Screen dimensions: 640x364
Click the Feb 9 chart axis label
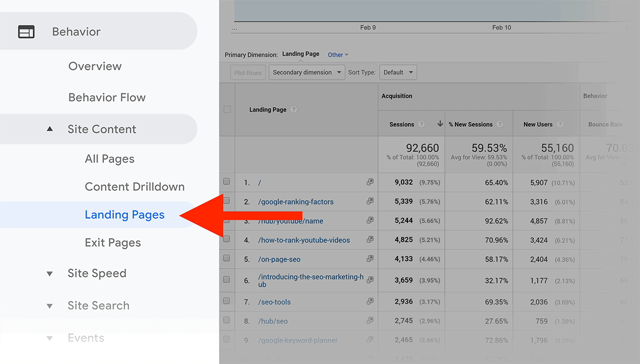click(368, 28)
